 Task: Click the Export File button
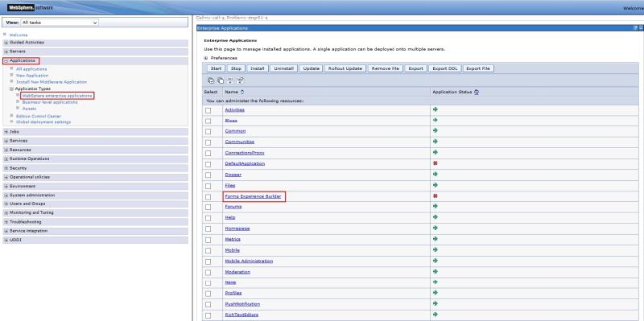[478, 68]
